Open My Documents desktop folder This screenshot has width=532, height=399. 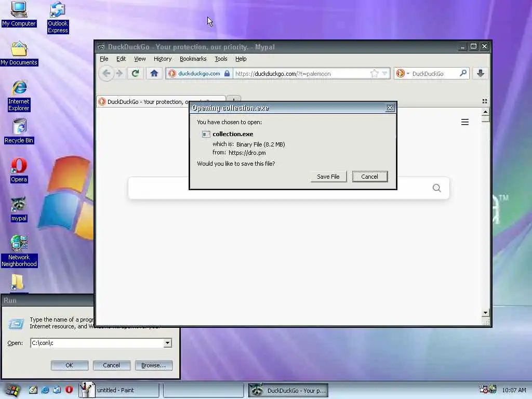(19, 54)
